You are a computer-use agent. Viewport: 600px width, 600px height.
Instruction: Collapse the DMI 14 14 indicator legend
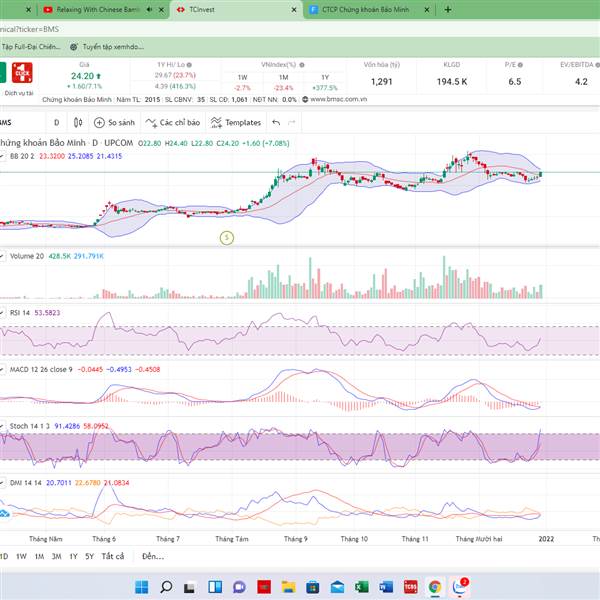click(2, 483)
